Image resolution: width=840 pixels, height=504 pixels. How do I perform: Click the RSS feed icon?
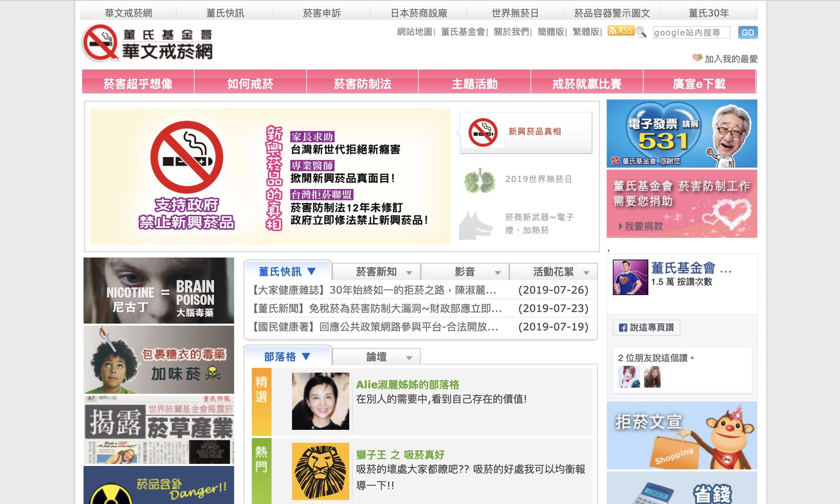tap(620, 31)
